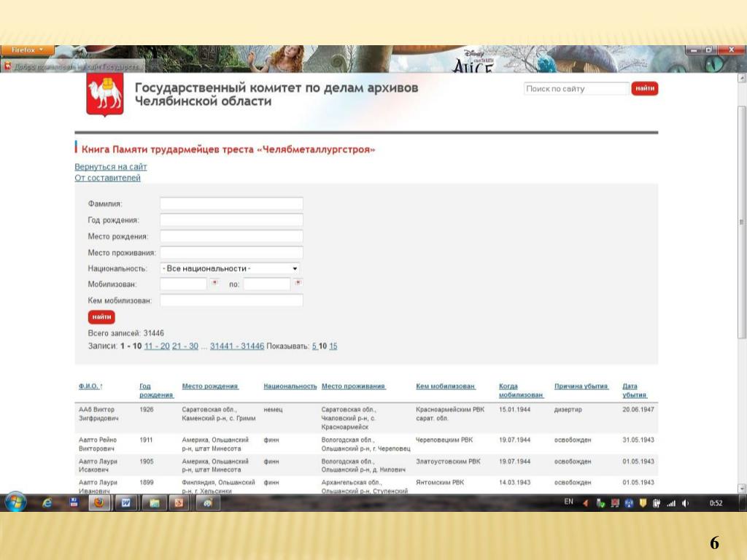Click the 'Место проживания' input field
Screen dimensions: 747x560
231,252
